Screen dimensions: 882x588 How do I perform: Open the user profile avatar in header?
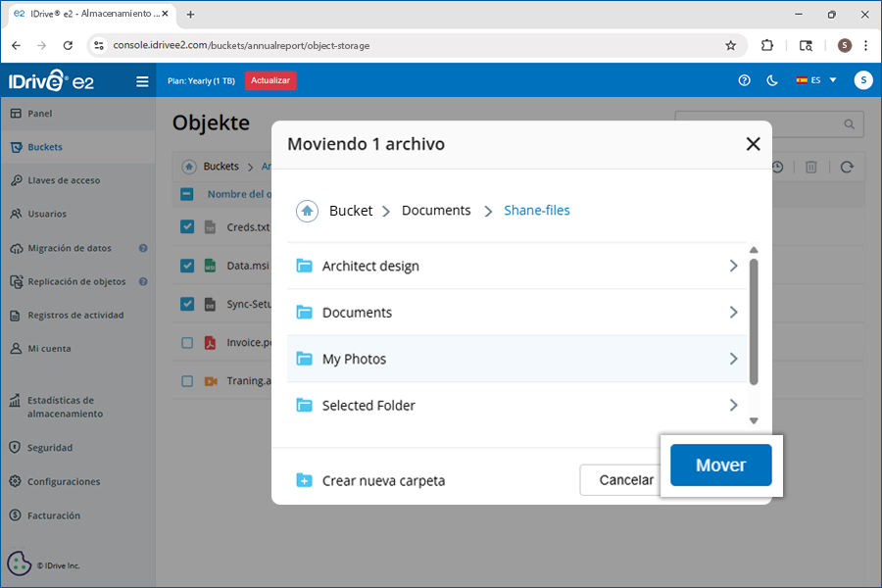[862, 80]
